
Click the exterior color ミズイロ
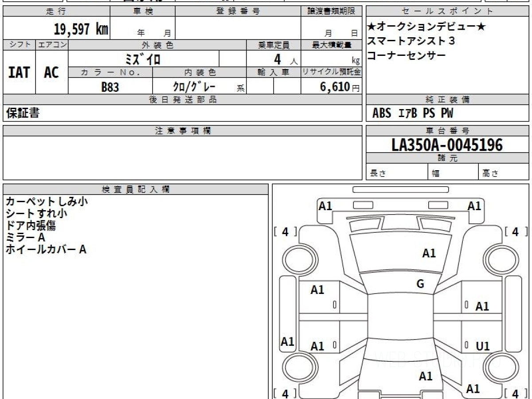click(x=143, y=59)
